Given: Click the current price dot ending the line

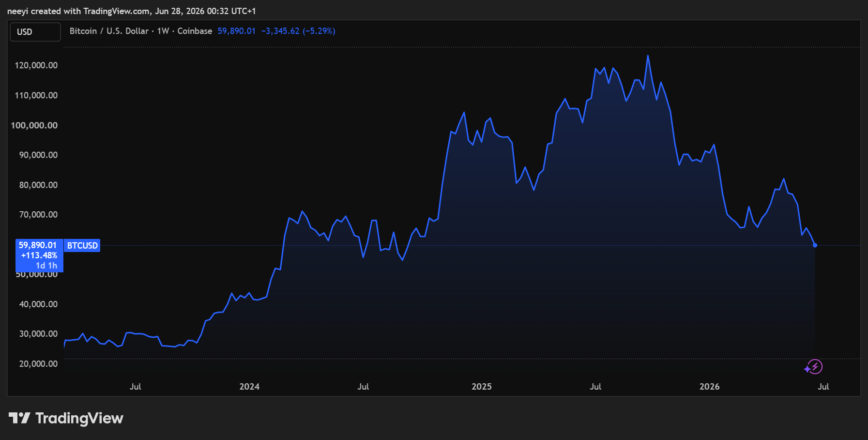Looking at the screenshot, I should pyautogui.click(x=815, y=245).
